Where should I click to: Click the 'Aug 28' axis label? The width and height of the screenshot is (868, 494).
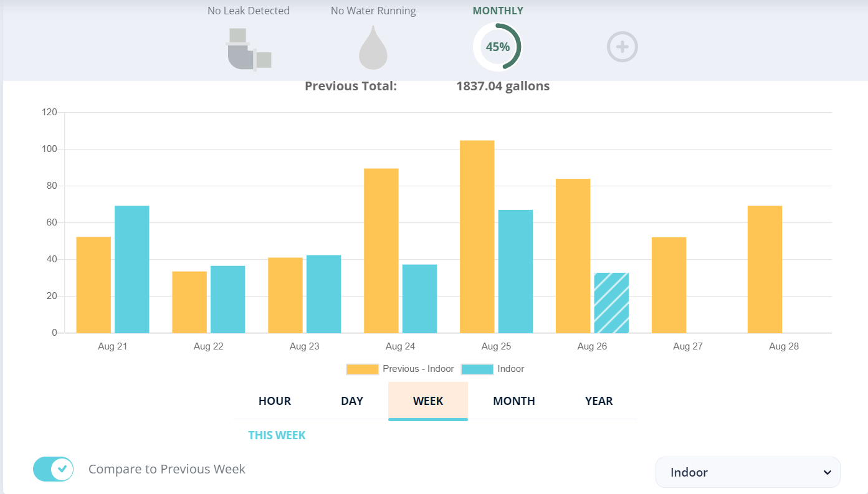(784, 346)
